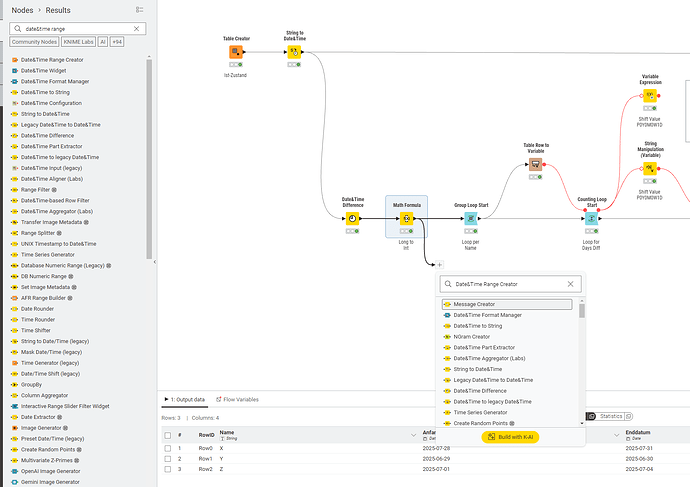690x487 pixels.
Task: Filter results by Community Nodes tag
Action: coord(35,43)
